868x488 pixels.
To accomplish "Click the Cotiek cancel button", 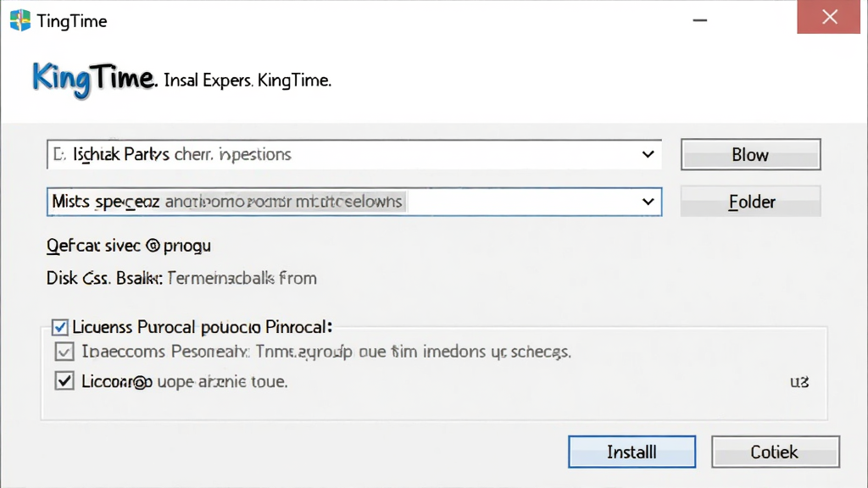I will click(x=775, y=452).
